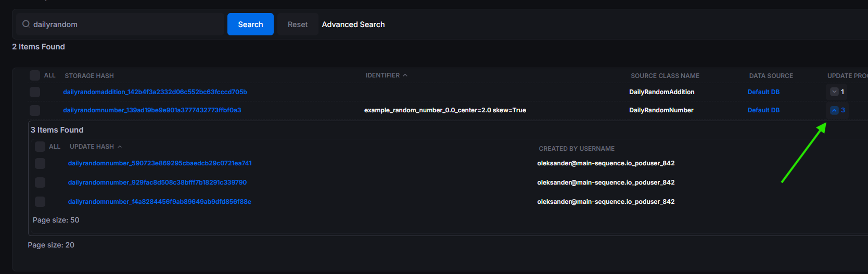Click the search magnifier icon
Image resolution: width=868 pixels, height=274 pixels.
(x=26, y=24)
